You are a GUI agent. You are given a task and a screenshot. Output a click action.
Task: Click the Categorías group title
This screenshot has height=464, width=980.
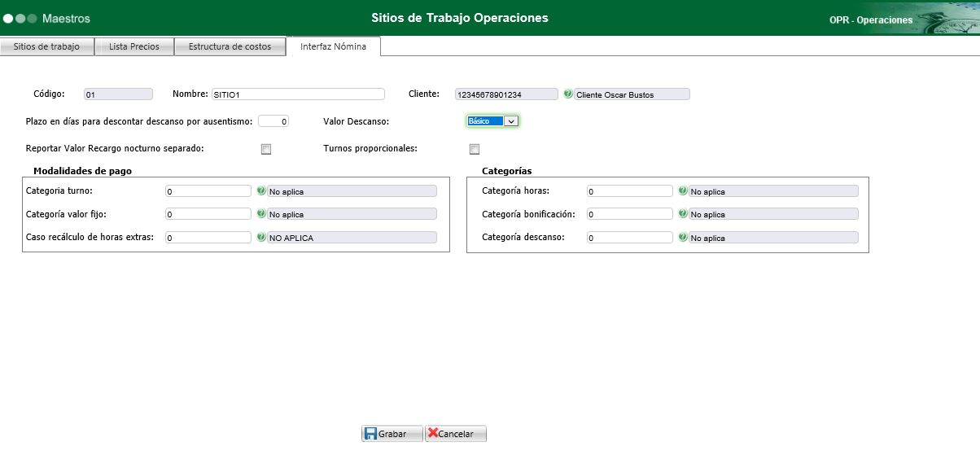click(507, 171)
